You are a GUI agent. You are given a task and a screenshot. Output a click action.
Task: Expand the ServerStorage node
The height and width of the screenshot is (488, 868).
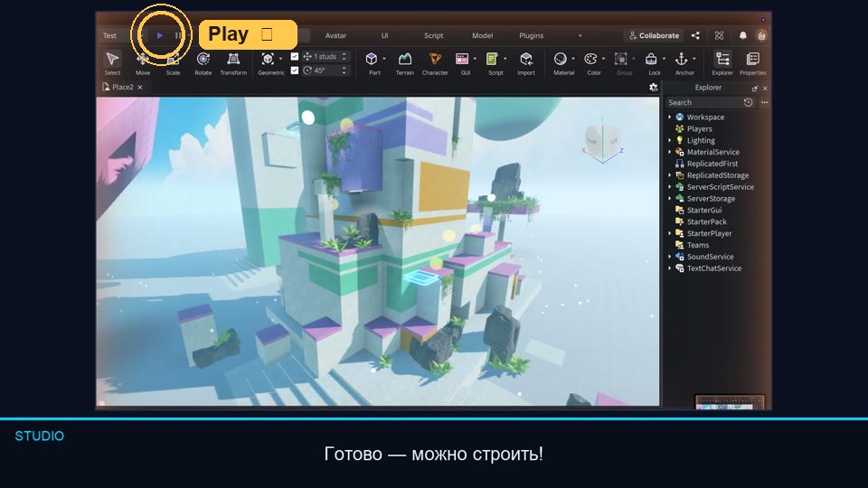tap(670, 199)
